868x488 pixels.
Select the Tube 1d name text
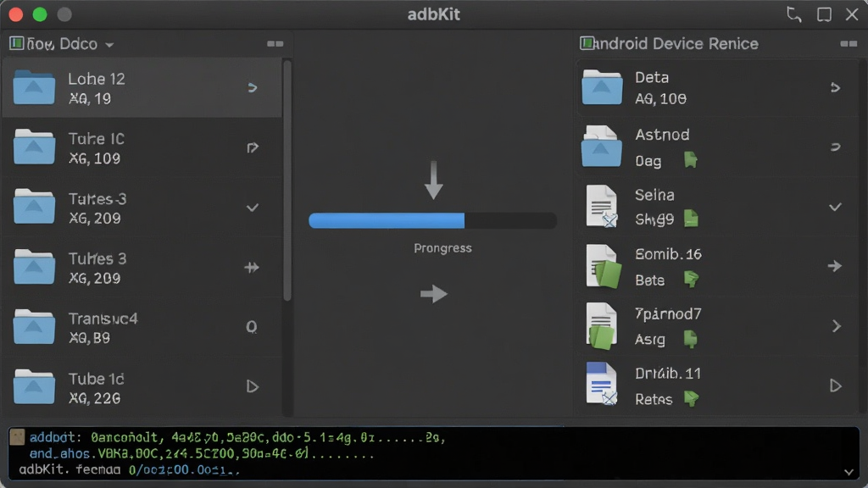click(x=97, y=379)
